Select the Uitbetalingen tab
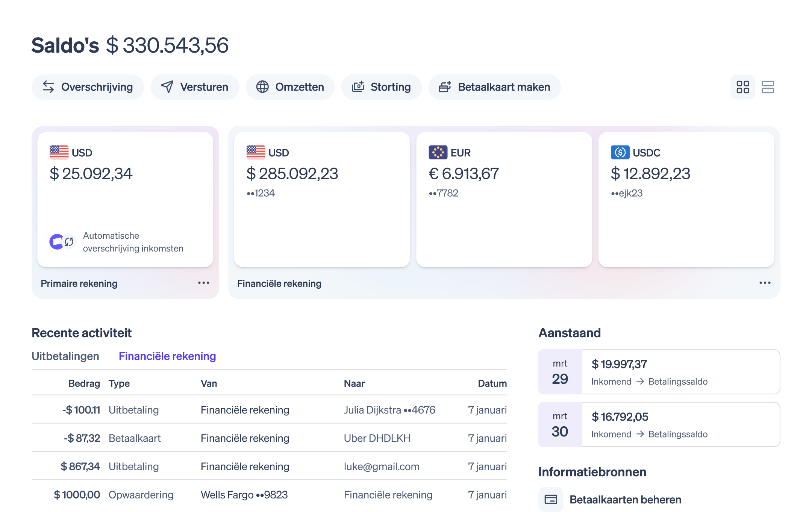 coord(65,356)
